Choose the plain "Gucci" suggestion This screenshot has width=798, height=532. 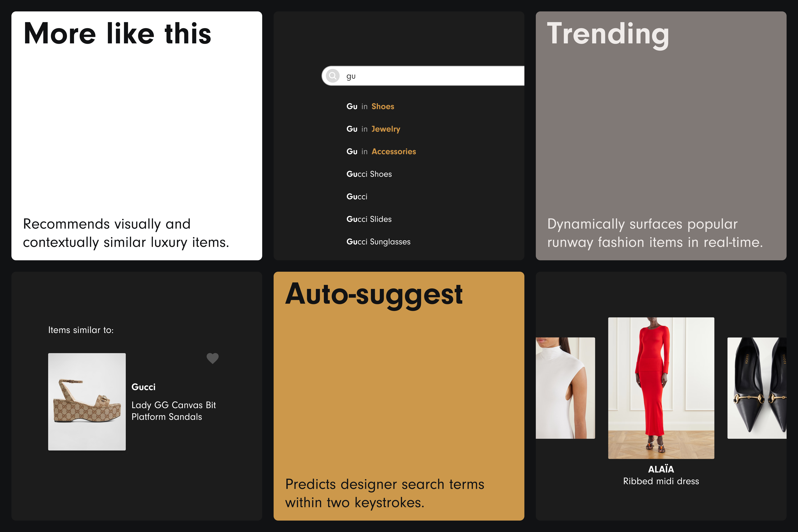(357, 197)
